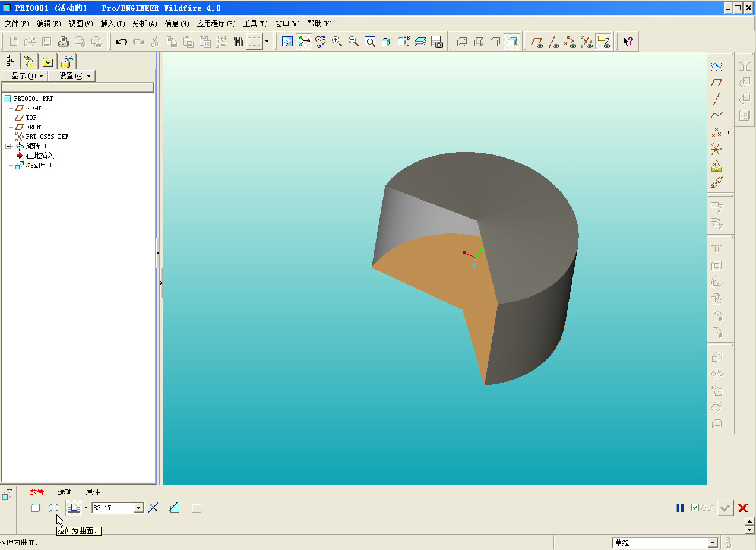Switch to the 选项 tab
756x550 pixels.
[x=65, y=492]
